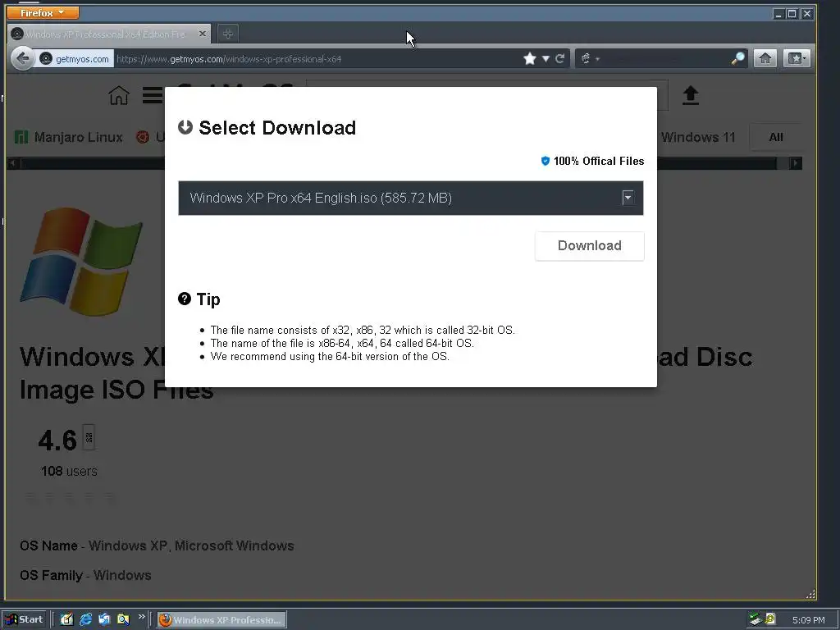Click the magnifier search go icon
This screenshot has width=840, height=630.
(737, 58)
